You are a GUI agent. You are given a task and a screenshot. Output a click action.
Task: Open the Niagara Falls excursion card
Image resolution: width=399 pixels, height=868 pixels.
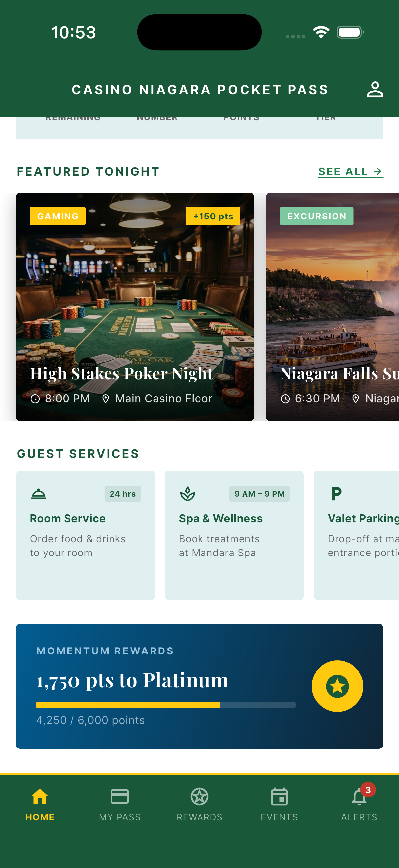332,307
